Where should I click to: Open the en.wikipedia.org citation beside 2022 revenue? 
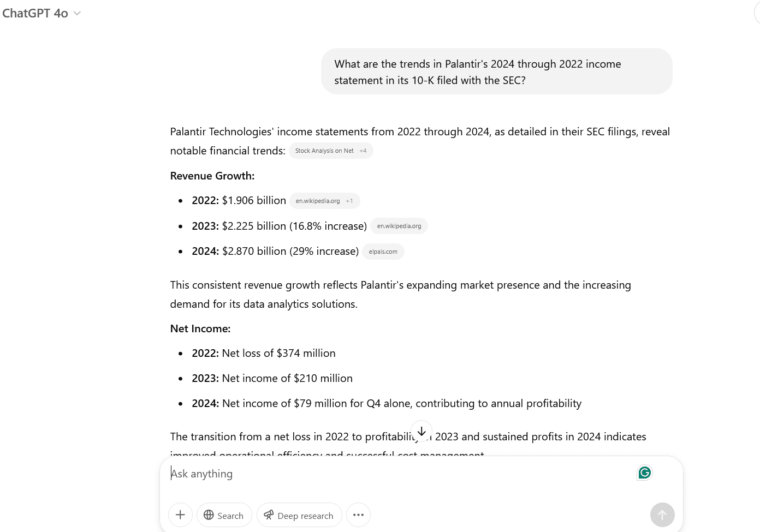[318, 201]
